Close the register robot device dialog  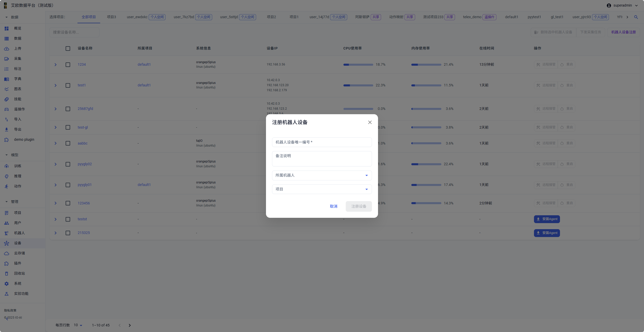tap(370, 122)
